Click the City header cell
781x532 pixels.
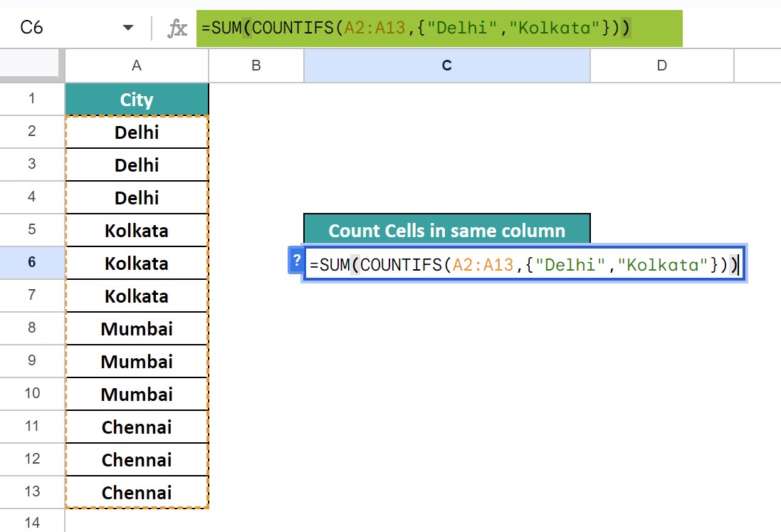click(x=137, y=99)
